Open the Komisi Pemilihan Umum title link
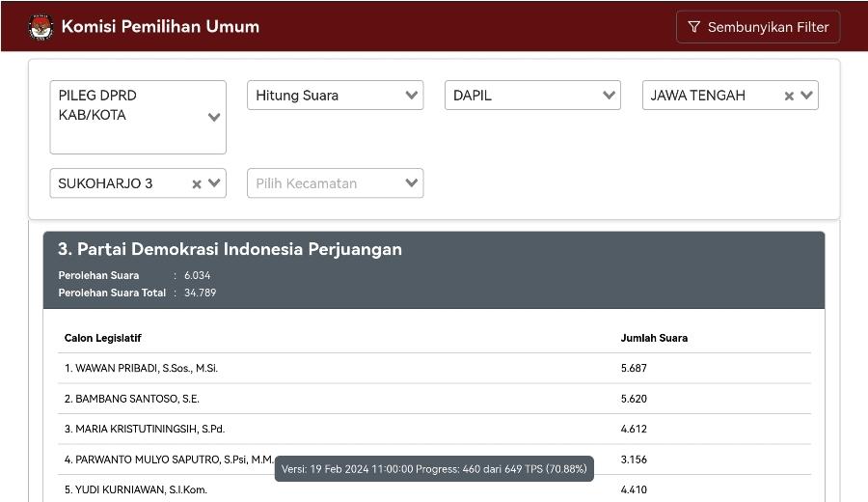The width and height of the screenshot is (868, 502). pos(160,27)
